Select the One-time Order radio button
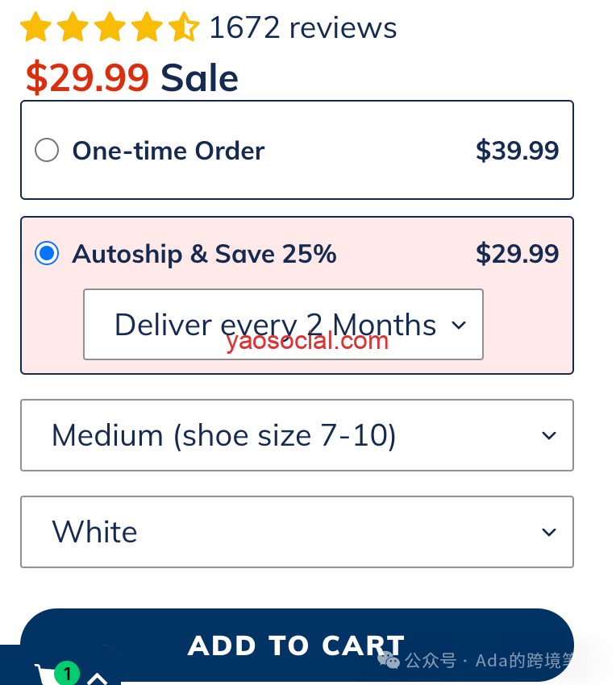 [47, 150]
